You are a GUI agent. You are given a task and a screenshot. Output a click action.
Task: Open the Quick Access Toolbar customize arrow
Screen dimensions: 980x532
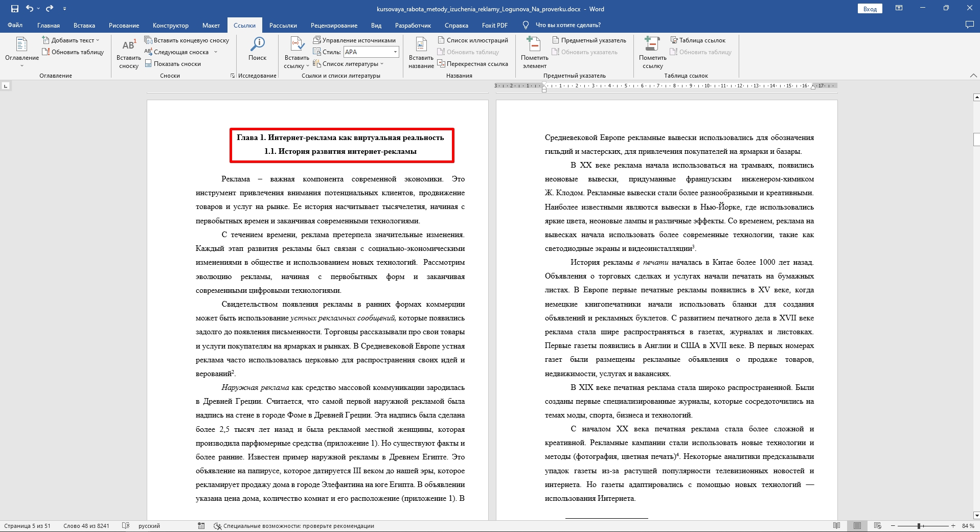coord(64,9)
